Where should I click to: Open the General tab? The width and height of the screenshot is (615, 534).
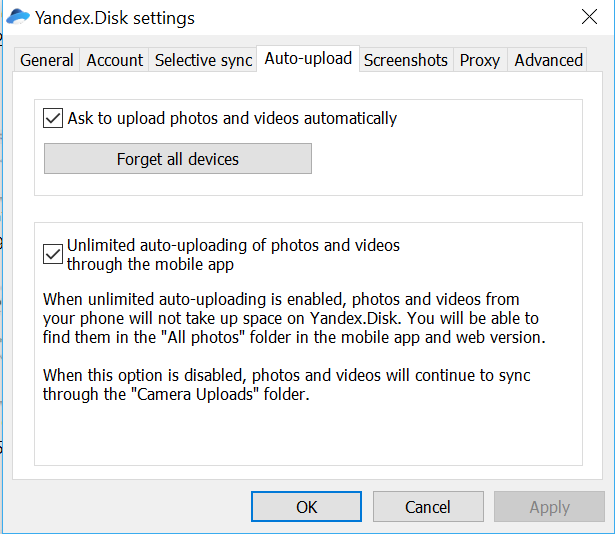pos(47,60)
